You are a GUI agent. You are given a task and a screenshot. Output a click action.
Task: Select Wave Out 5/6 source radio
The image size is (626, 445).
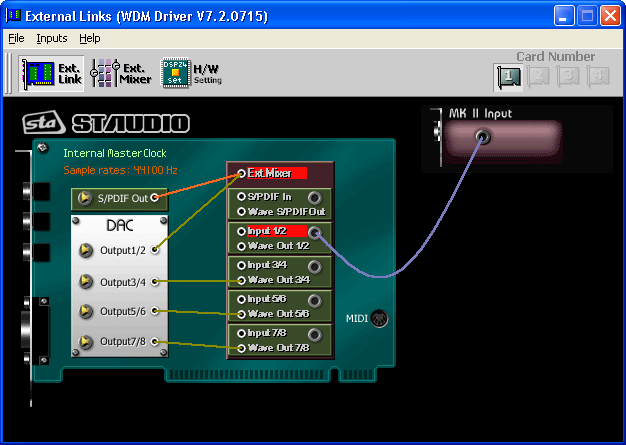(x=241, y=314)
